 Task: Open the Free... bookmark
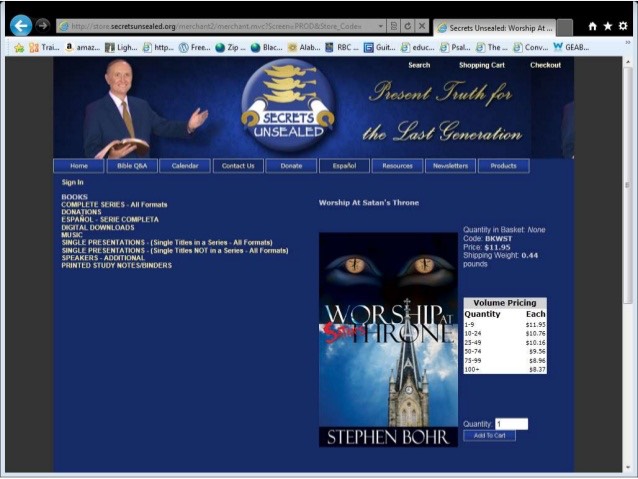tap(195, 47)
